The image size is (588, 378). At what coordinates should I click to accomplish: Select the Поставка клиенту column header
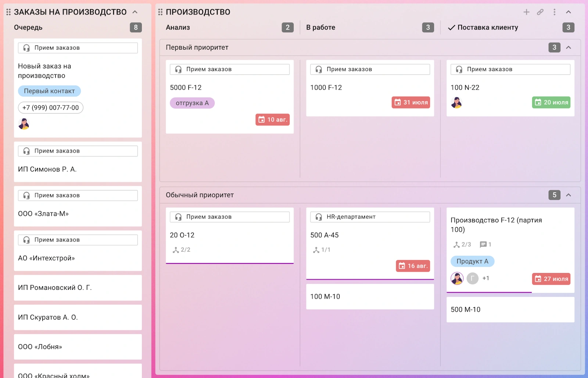click(x=487, y=28)
